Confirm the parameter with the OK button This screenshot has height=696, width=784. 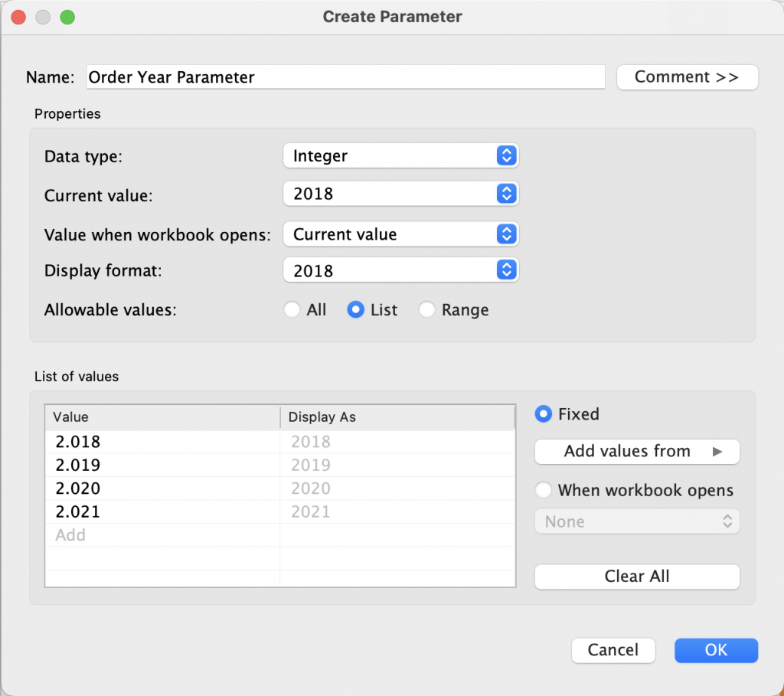pos(716,650)
